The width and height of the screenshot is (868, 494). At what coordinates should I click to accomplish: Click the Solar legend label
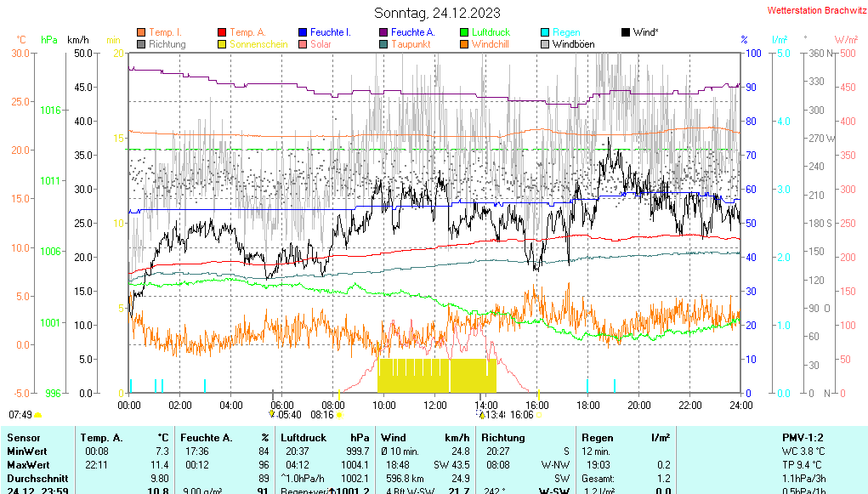(321, 44)
